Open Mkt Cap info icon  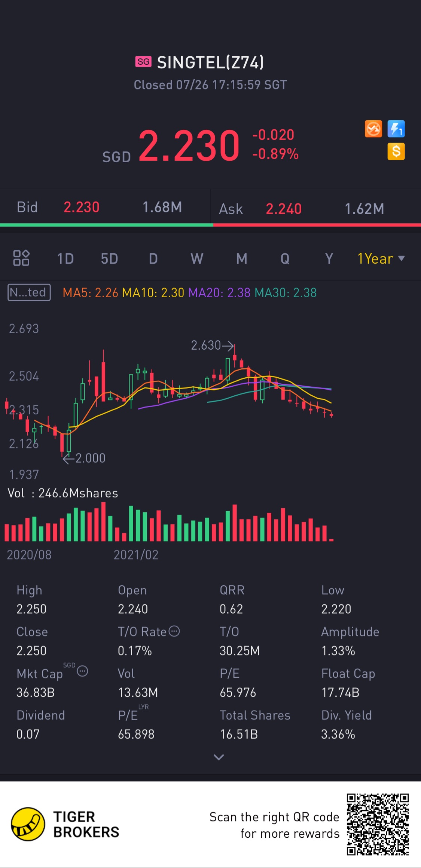82,671
